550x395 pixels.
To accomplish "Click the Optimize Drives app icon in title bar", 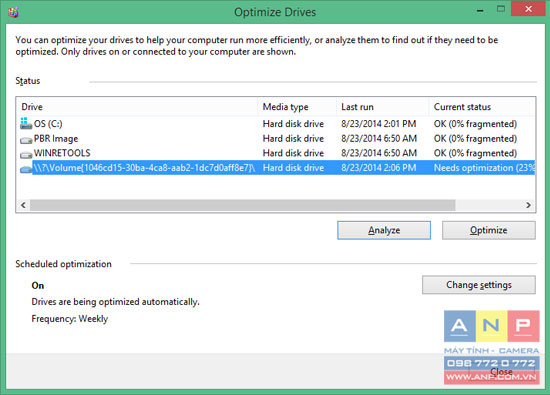I will 13,12.
